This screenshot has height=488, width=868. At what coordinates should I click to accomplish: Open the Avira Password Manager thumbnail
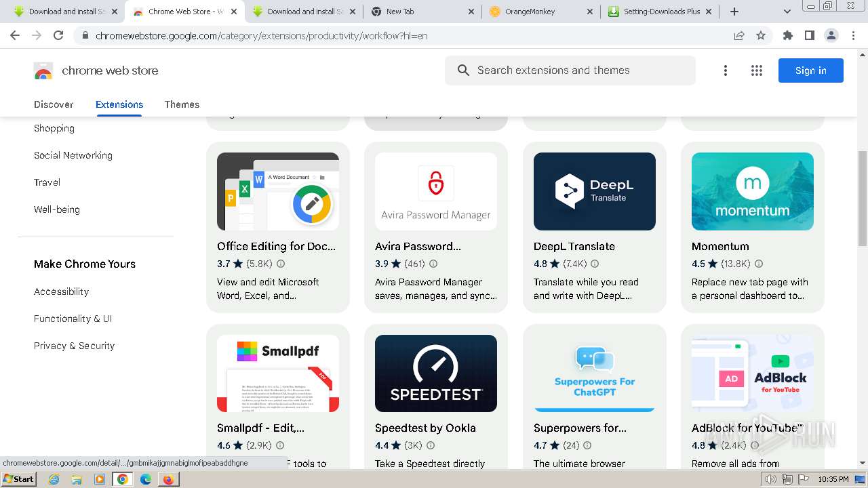pyautogui.click(x=436, y=191)
